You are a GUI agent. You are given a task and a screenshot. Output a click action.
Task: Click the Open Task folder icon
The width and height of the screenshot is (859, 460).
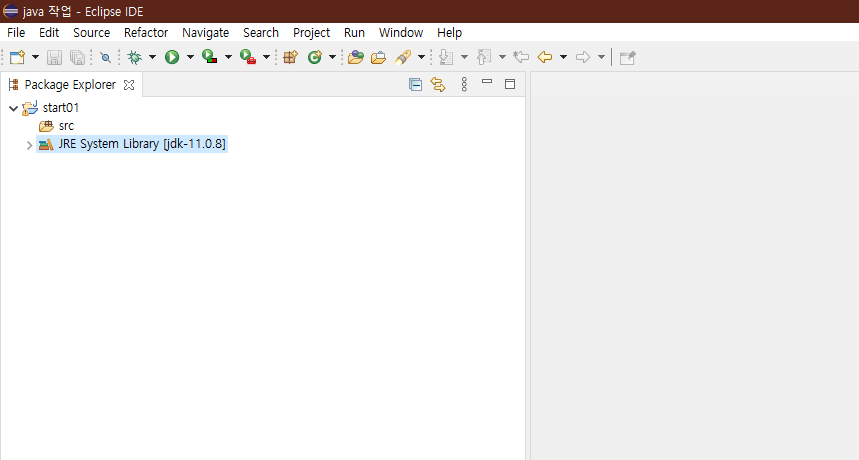click(x=379, y=57)
